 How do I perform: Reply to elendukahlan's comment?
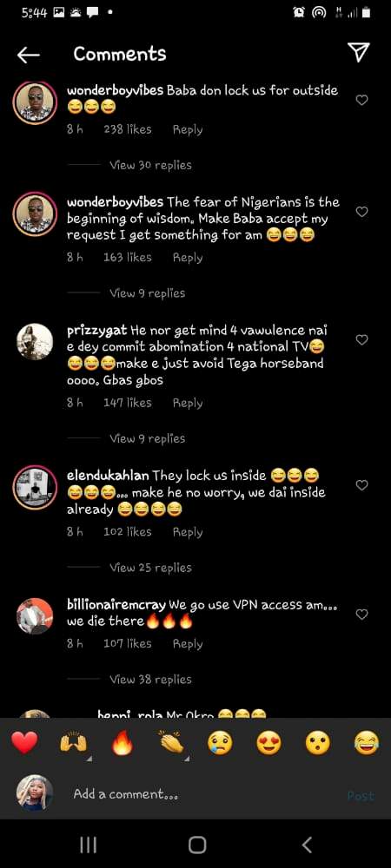[x=188, y=532]
